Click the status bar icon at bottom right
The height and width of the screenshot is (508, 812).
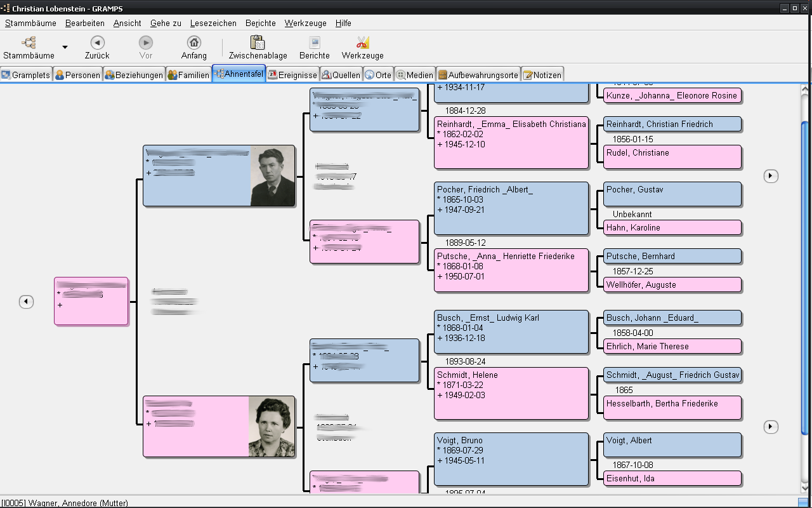804,502
